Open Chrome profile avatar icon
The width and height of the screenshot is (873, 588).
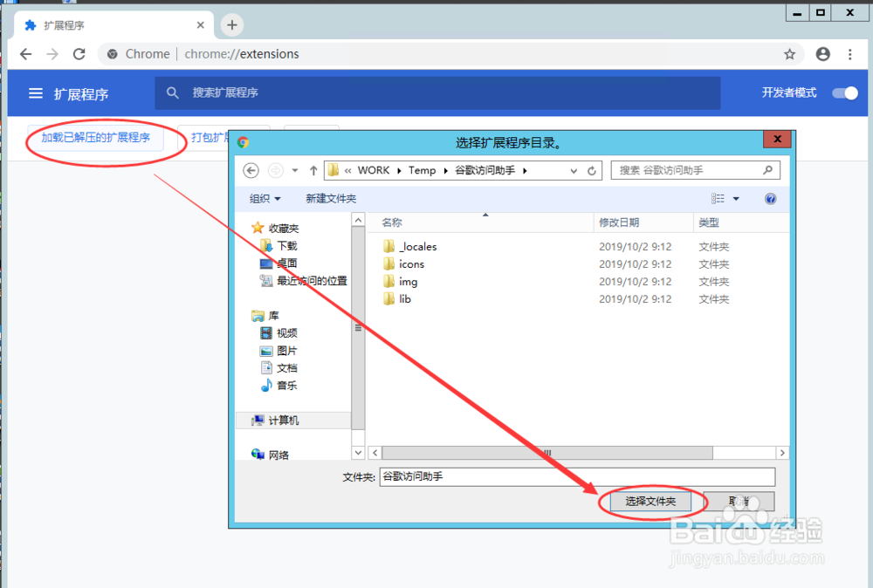click(x=823, y=54)
